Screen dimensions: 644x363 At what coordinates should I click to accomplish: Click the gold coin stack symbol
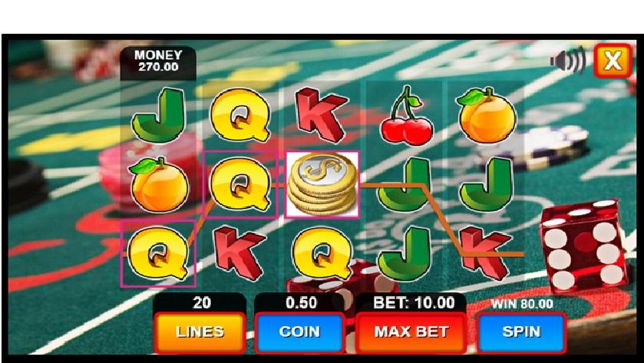(322, 185)
